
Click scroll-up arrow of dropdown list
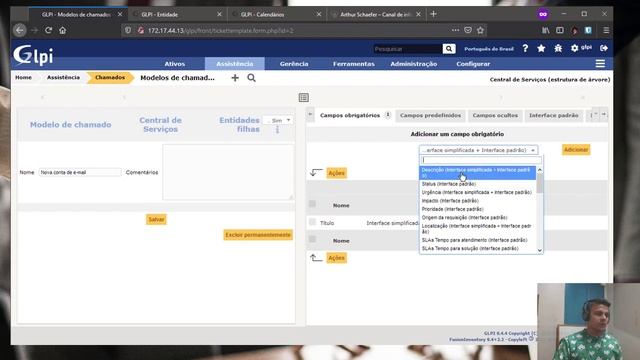click(x=540, y=169)
